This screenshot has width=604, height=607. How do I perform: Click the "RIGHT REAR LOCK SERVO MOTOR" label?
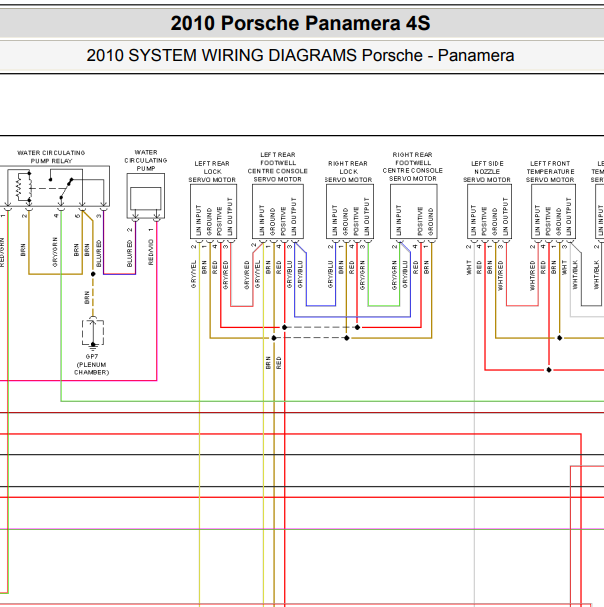pos(348,171)
